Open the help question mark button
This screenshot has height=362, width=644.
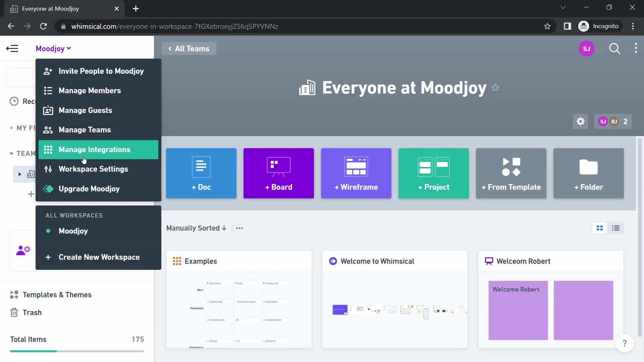[x=625, y=344]
